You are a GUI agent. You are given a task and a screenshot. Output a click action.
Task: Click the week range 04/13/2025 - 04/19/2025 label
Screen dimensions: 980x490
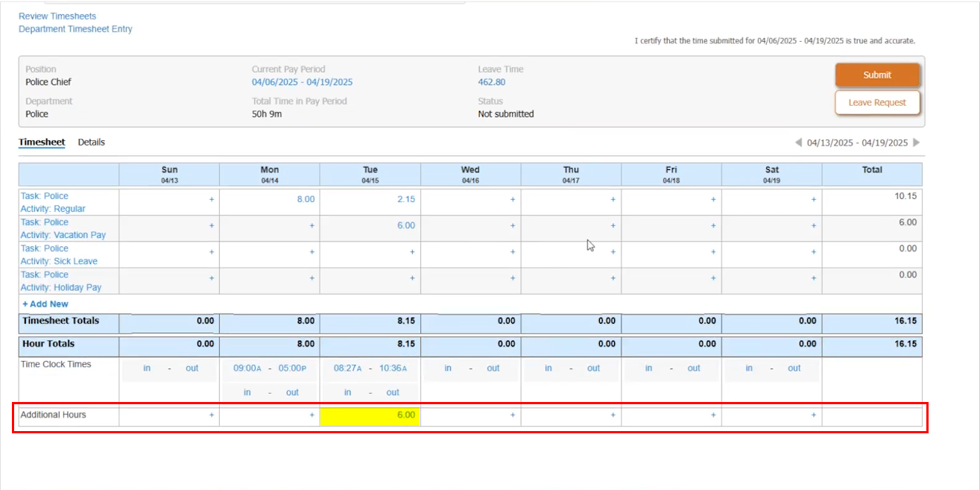857,142
